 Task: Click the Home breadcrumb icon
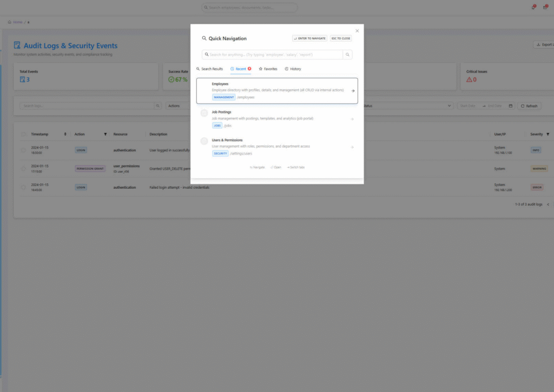pyautogui.click(x=10, y=22)
